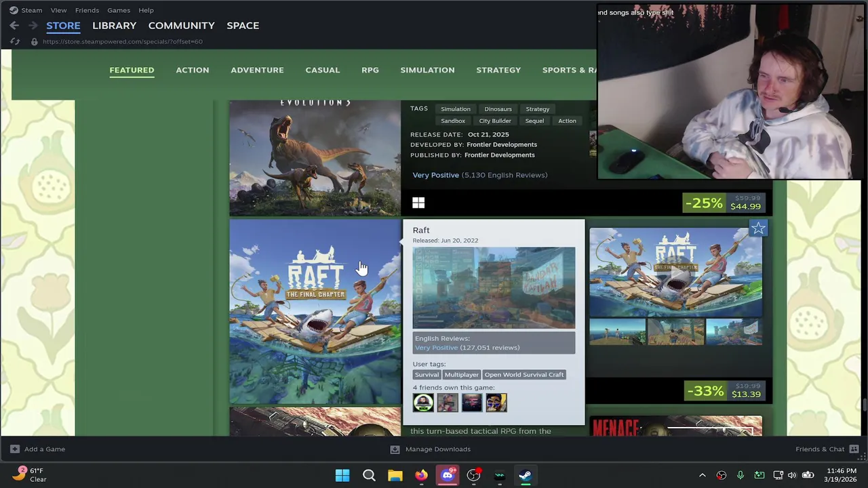Open Manage Downloads
Viewport: 868px width, 488px height.
point(431,449)
